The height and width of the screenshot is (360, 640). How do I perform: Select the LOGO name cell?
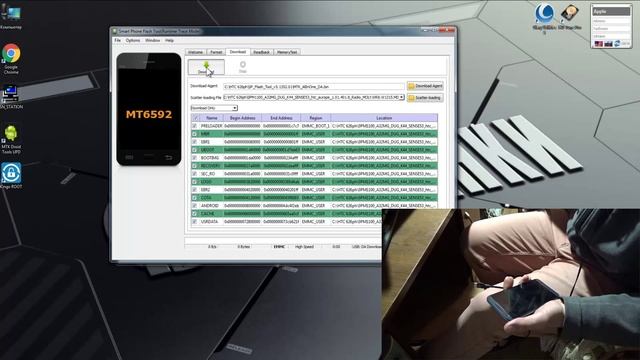click(x=211, y=182)
